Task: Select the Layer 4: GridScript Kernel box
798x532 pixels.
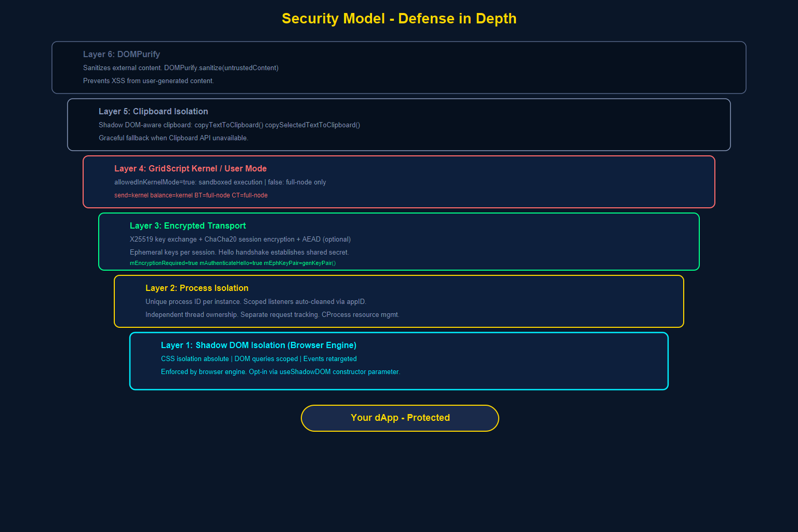Action: tap(399, 182)
